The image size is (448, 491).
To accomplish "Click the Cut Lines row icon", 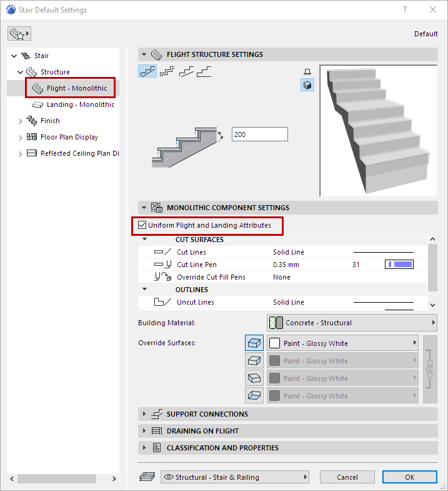I will [162, 252].
